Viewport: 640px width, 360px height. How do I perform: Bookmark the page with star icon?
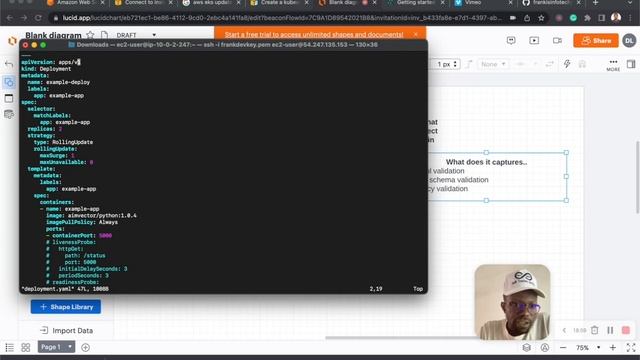coord(541,18)
